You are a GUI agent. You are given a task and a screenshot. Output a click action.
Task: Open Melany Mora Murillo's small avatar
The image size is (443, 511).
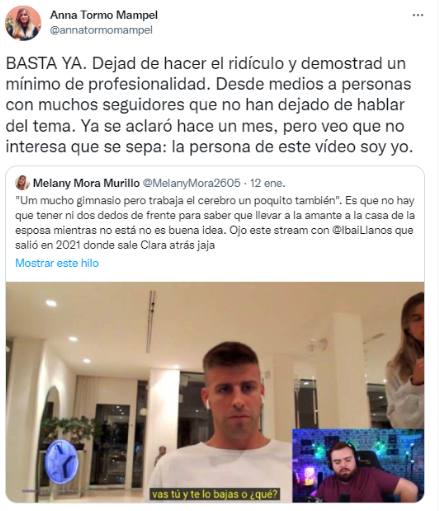[22, 183]
